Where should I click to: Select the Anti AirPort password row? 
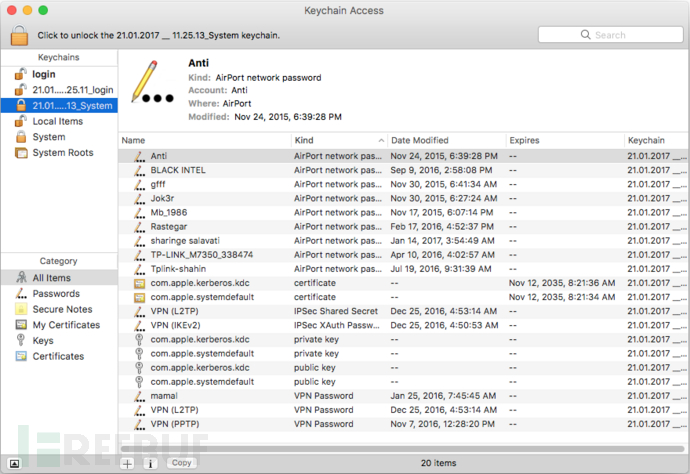click(x=403, y=156)
